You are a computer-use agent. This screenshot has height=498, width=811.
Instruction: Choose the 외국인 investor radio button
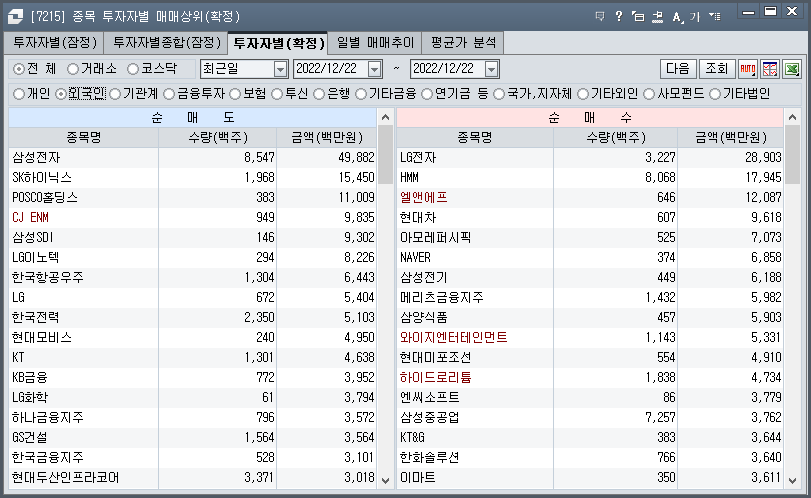61,94
